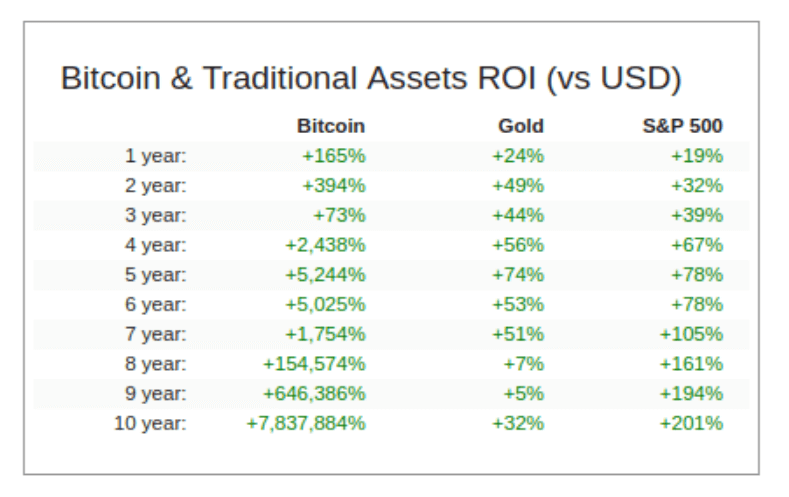Click the 6 year row label
The image size is (789, 497).
point(155,304)
